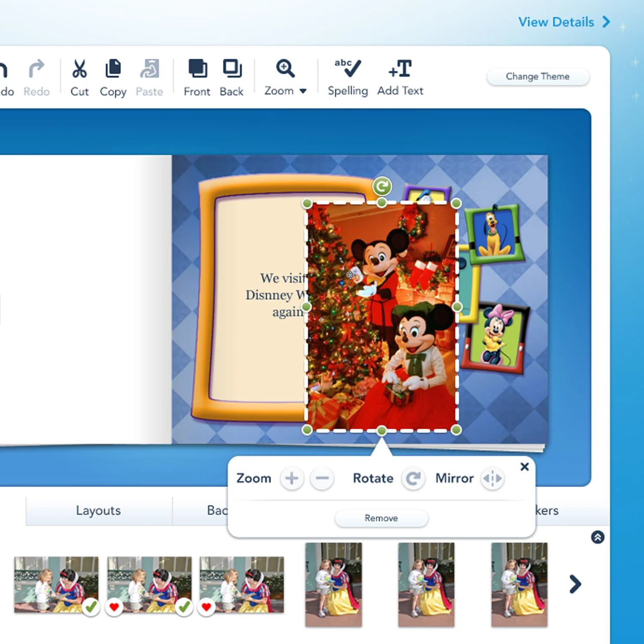
Task: Click the blank left page
Action: [86, 299]
